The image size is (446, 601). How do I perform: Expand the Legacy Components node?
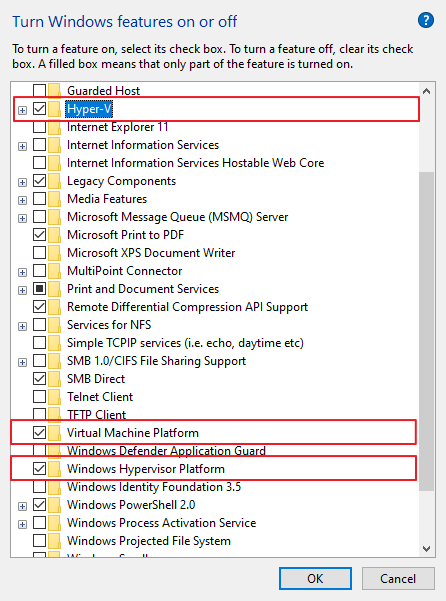[23, 182]
